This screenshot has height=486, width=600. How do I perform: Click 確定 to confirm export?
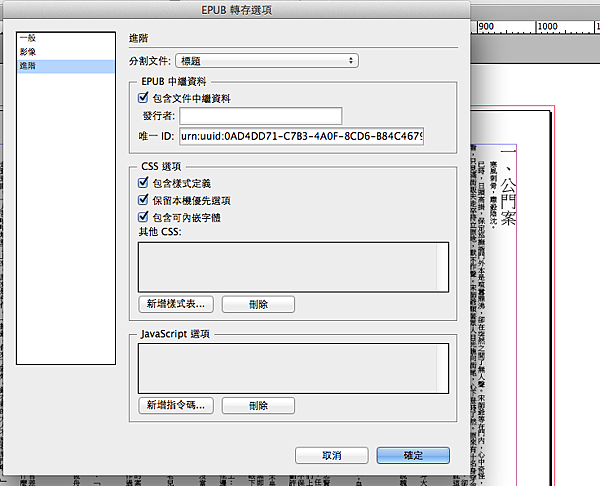tap(413, 455)
